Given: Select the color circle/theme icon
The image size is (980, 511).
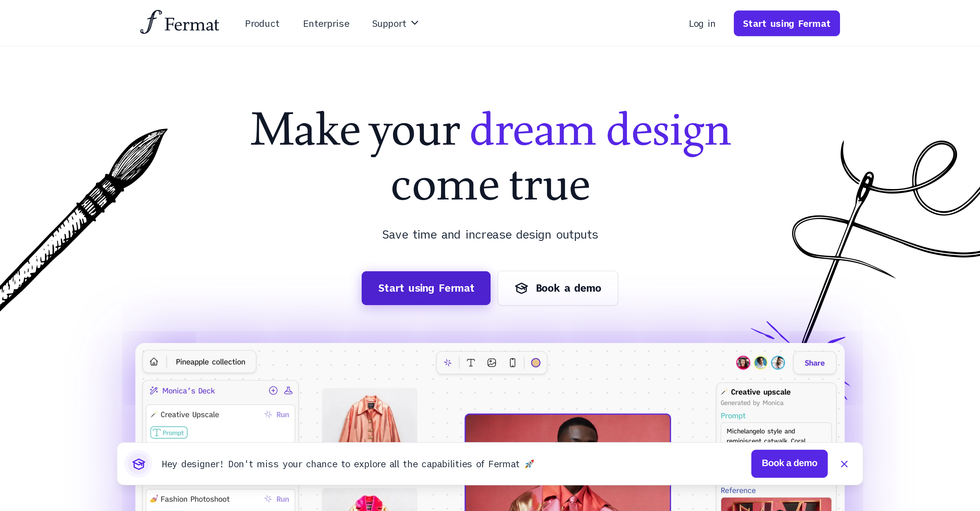Looking at the screenshot, I should (x=536, y=363).
